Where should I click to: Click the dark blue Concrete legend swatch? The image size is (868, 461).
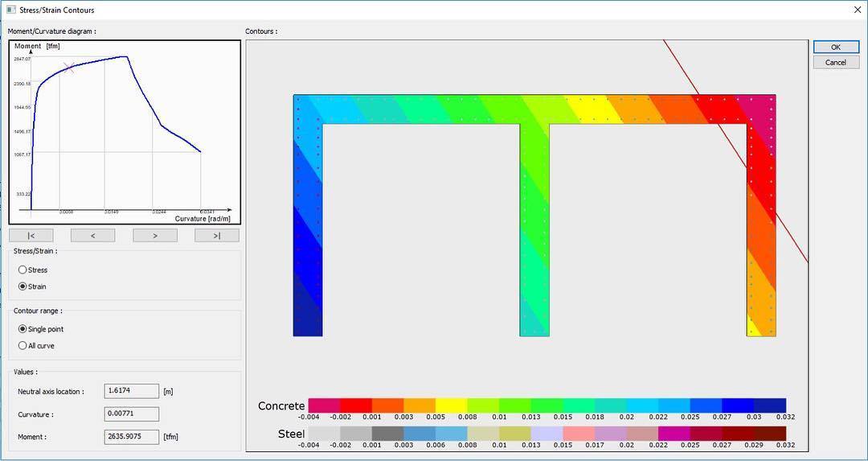(770, 405)
